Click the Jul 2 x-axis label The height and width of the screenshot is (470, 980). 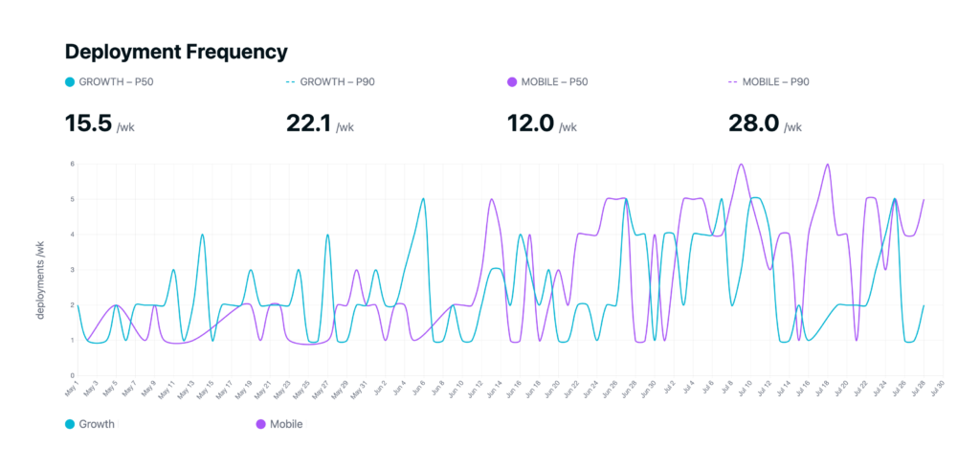[669, 388]
